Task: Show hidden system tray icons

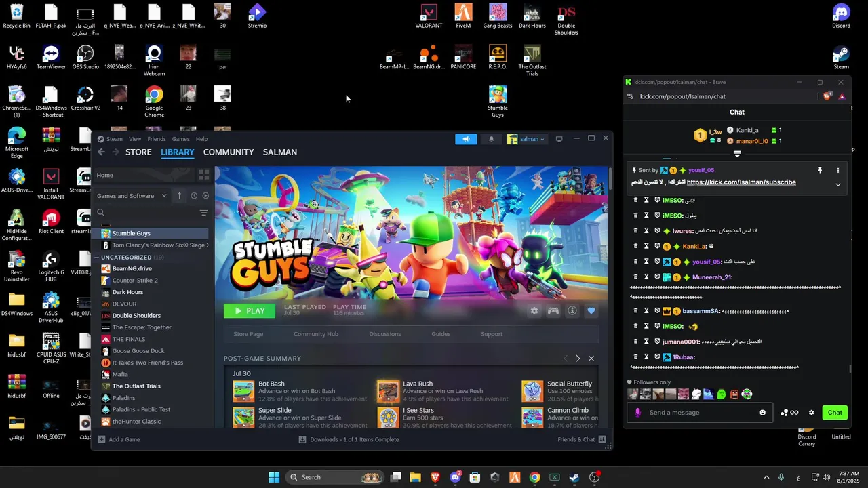Action: tap(766, 477)
